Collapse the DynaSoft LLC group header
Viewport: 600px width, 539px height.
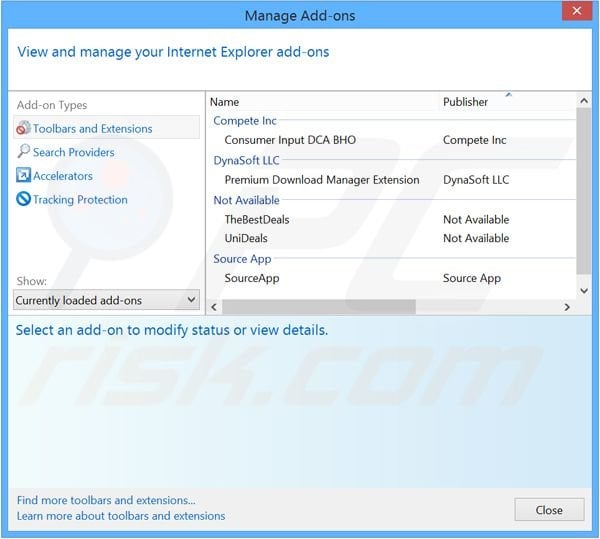click(246, 160)
